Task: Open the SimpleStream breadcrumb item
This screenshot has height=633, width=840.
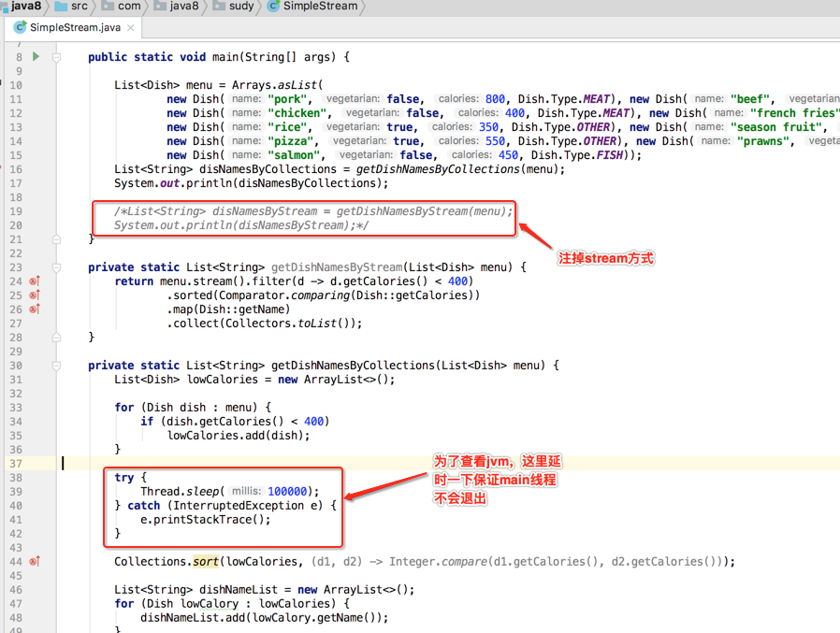Action: [x=312, y=6]
